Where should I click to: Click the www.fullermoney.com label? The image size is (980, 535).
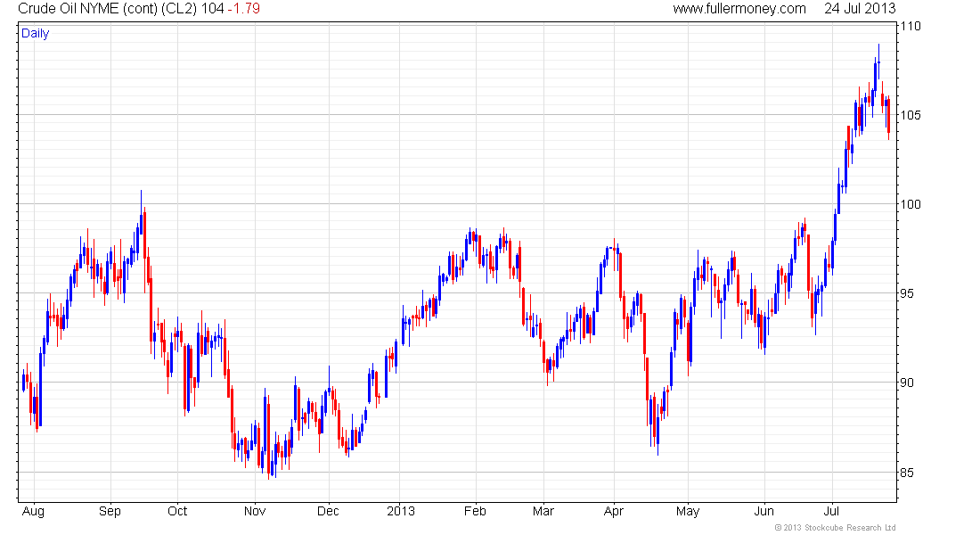pyautogui.click(x=739, y=9)
